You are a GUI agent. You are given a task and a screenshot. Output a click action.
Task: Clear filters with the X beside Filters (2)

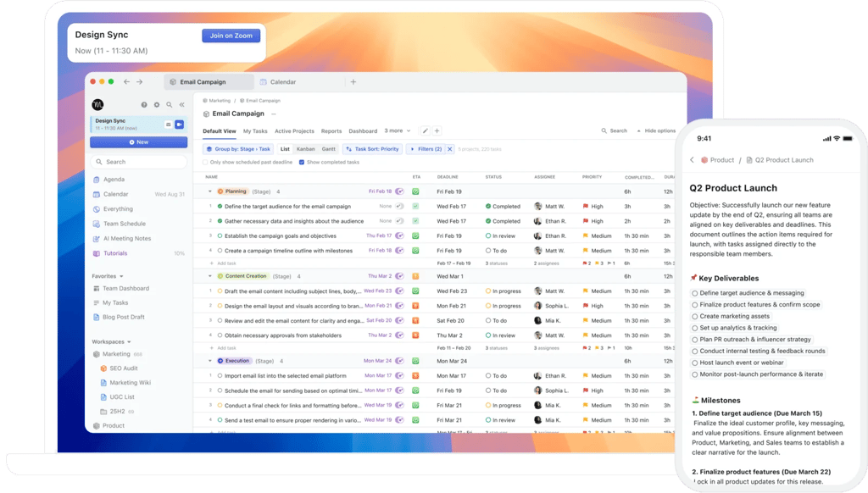(x=450, y=149)
